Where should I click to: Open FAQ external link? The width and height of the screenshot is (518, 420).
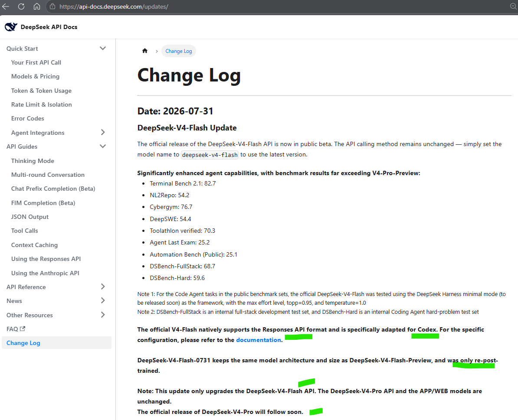point(16,329)
